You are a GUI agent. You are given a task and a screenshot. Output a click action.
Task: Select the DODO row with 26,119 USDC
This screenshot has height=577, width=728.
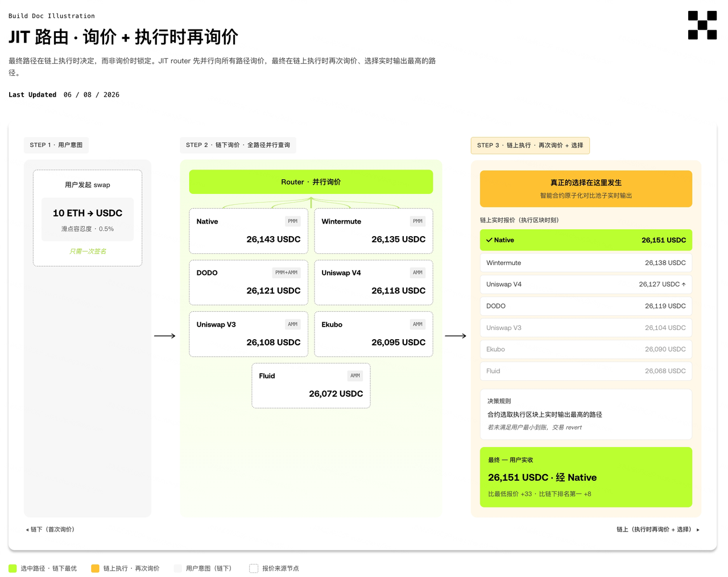coord(586,306)
